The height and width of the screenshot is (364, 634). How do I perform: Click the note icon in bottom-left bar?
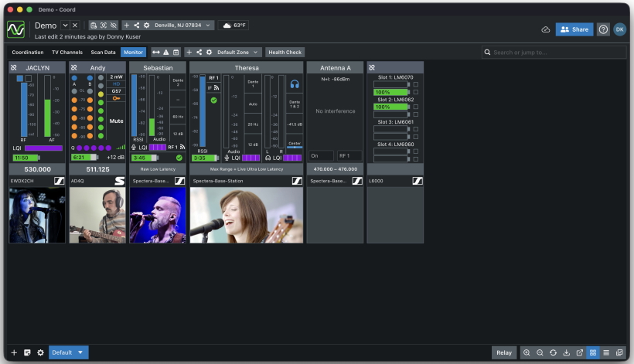[27, 352]
